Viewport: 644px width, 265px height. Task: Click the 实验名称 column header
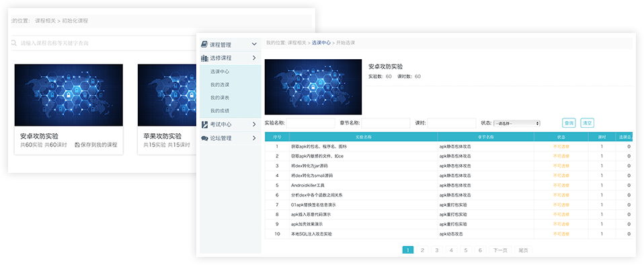click(x=364, y=137)
